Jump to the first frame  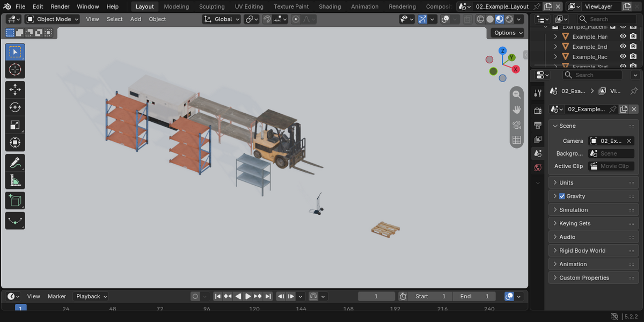[x=217, y=296]
